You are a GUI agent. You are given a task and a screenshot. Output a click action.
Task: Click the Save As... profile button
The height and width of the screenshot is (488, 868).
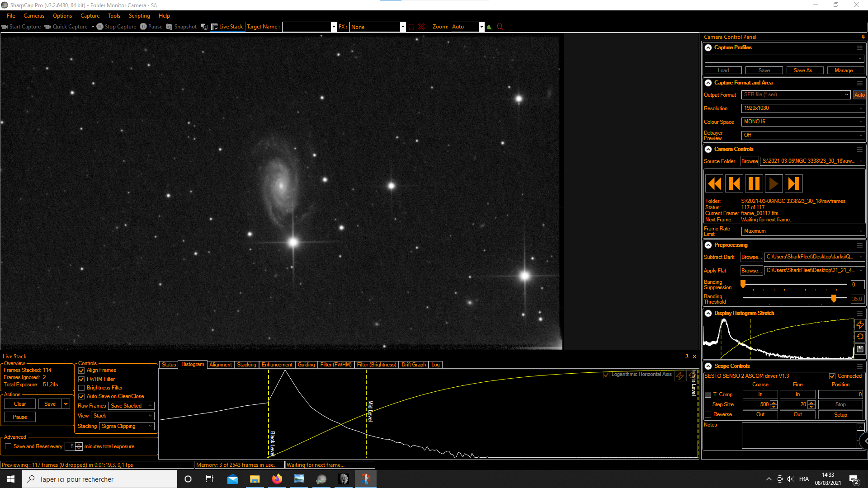click(804, 70)
